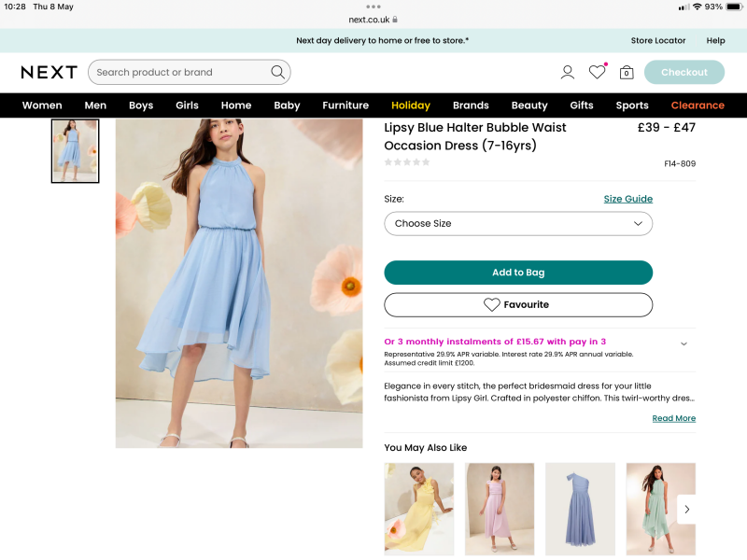Open the Brands menu
The height and width of the screenshot is (560, 747).
point(471,105)
